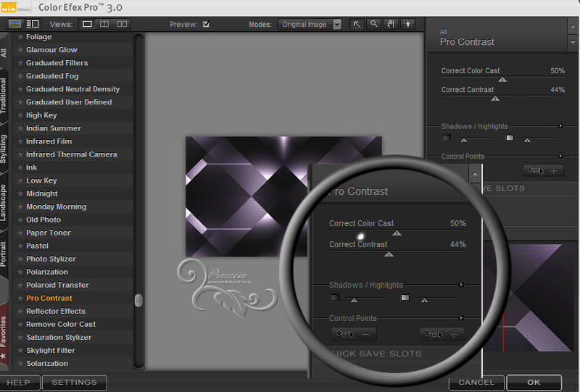The height and width of the screenshot is (392, 580).
Task: Select the Infrared Thermal Camera filter
Action: pyautogui.click(x=71, y=154)
